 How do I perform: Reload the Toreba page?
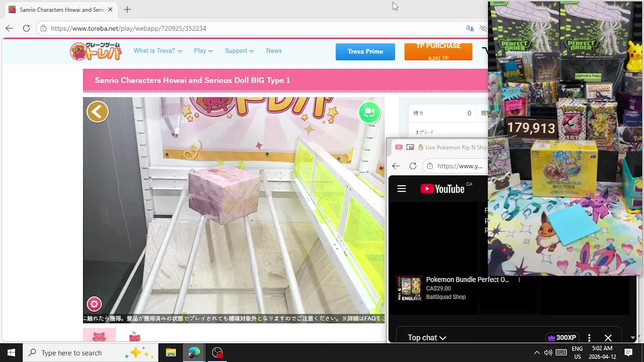pyautogui.click(x=26, y=28)
